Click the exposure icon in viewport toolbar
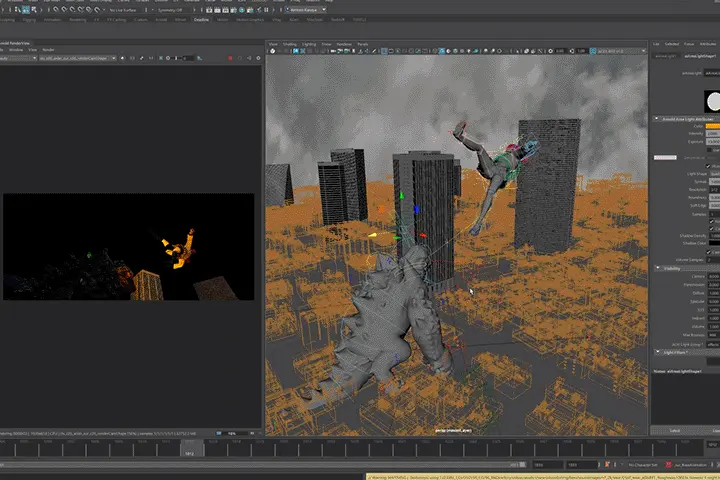720x480 pixels. (x=551, y=51)
